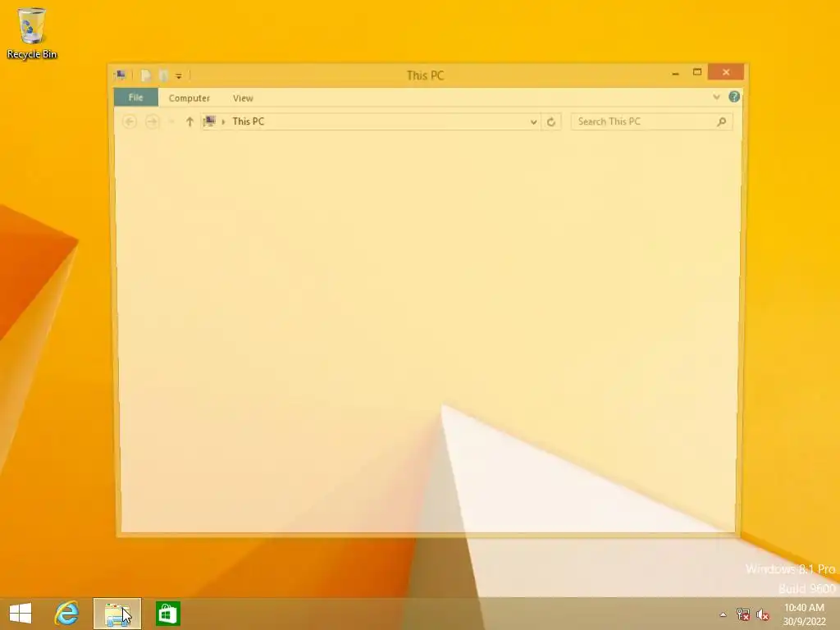
Task: Open Customize Quick Access Toolbar dropdown
Action: 179,76
